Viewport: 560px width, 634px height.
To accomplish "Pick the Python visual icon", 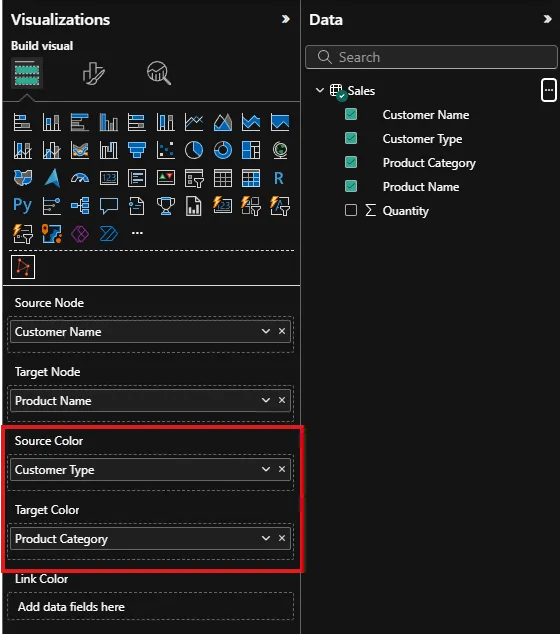I will pos(22,206).
